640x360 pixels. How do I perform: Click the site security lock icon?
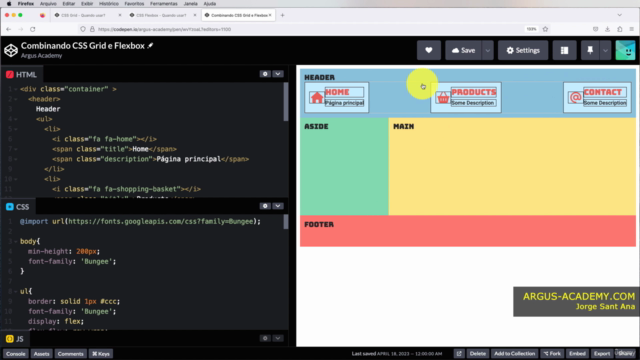pos(92,29)
